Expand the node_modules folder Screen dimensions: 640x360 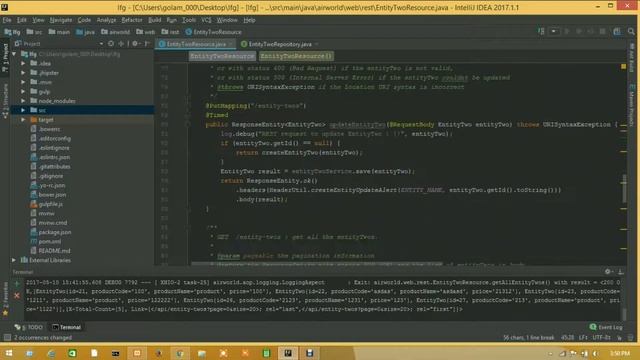pyautogui.click(x=23, y=101)
